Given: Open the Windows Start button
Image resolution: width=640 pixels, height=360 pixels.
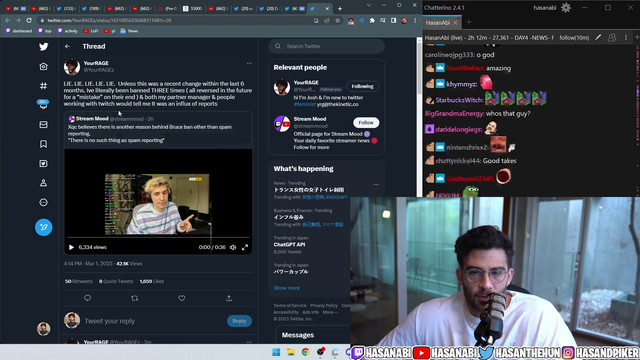Looking at the screenshot, I should click(x=276, y=352).
